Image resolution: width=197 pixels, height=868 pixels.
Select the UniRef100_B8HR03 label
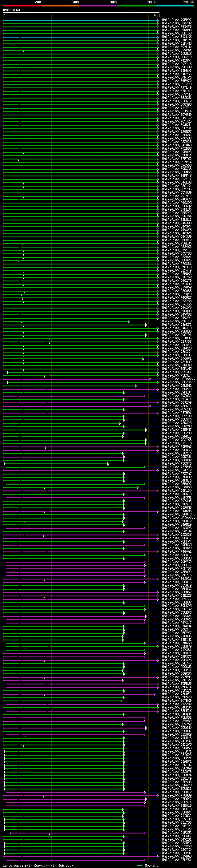point(176,71)
